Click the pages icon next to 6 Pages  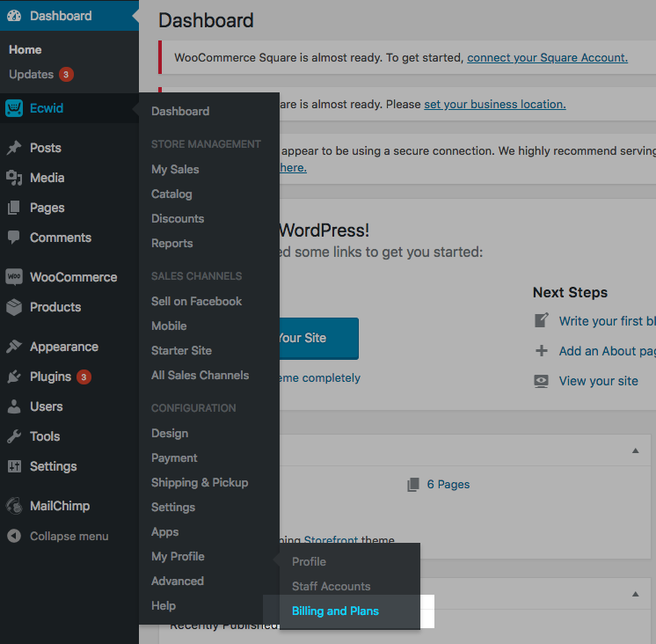[413, 484]
